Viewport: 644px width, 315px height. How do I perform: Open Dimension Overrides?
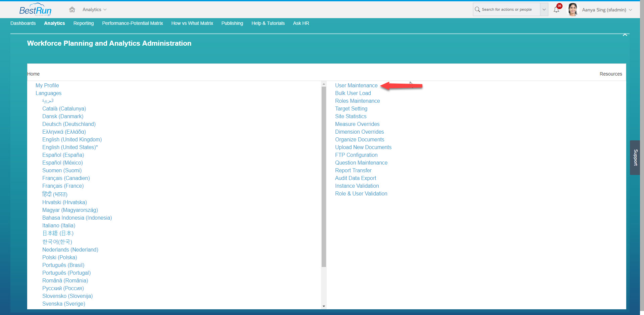[x=360, y=132]
